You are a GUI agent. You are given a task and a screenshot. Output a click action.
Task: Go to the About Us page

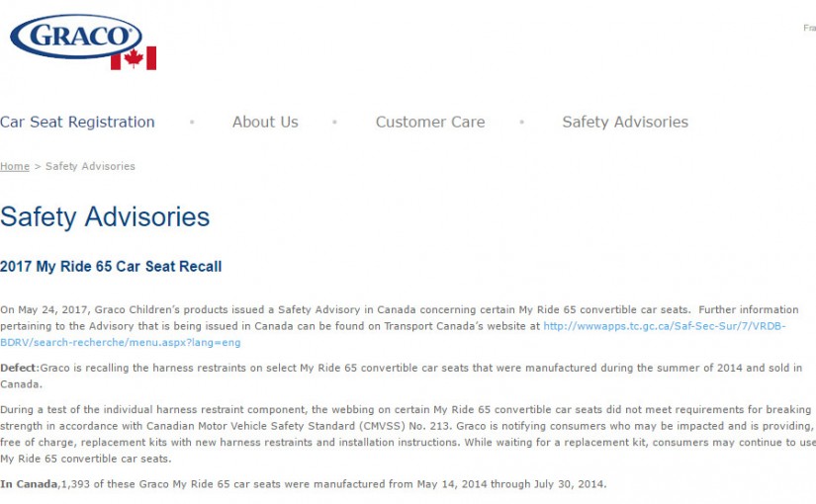click(x=265, y=123)
